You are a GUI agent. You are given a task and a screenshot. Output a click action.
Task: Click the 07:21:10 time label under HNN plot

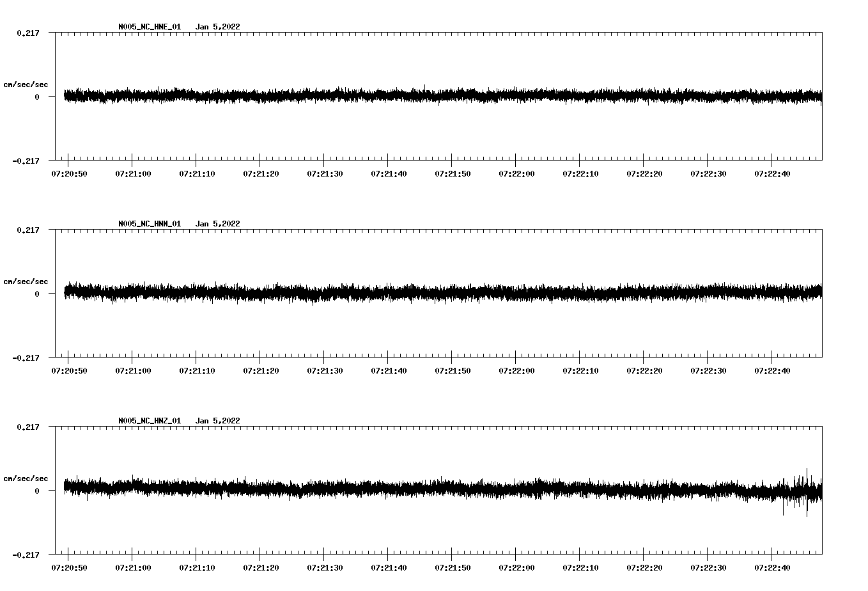click(x=197, y=370)
